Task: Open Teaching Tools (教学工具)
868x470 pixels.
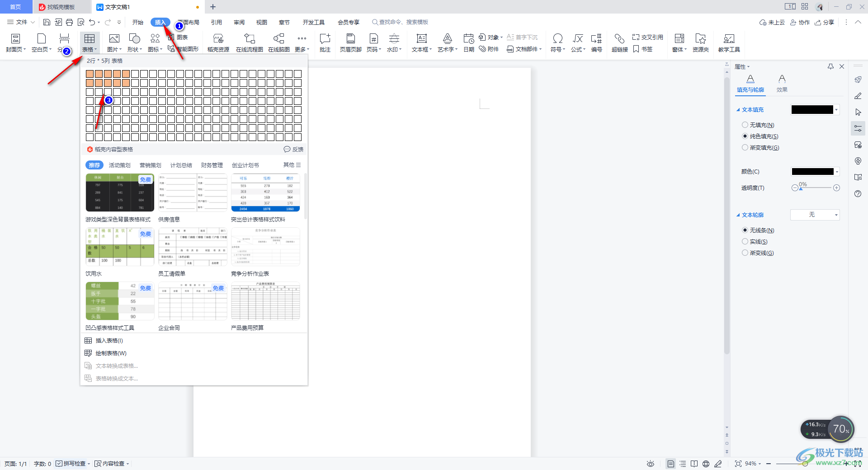Action: click(729, 43)
